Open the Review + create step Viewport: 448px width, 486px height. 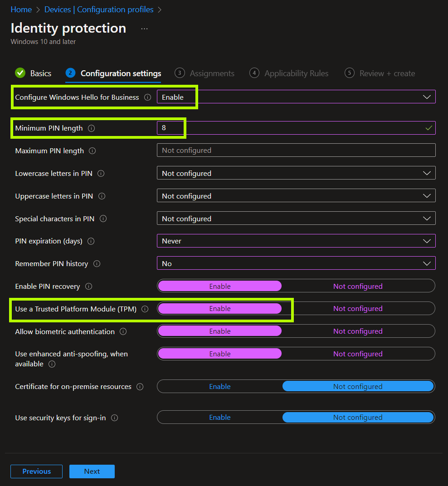pyautogui.click(x=386, y=73)
